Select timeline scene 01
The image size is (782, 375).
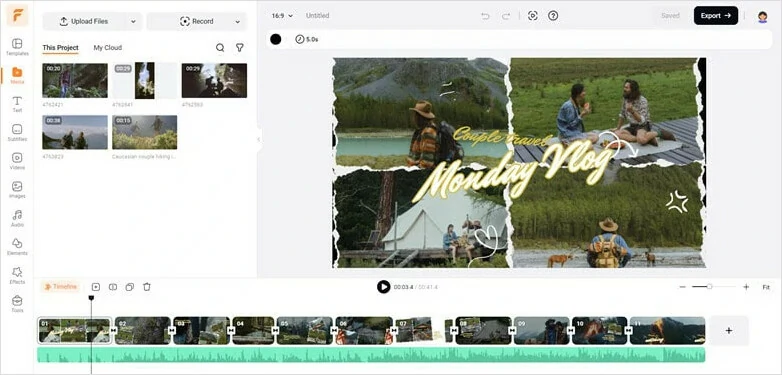74,331
